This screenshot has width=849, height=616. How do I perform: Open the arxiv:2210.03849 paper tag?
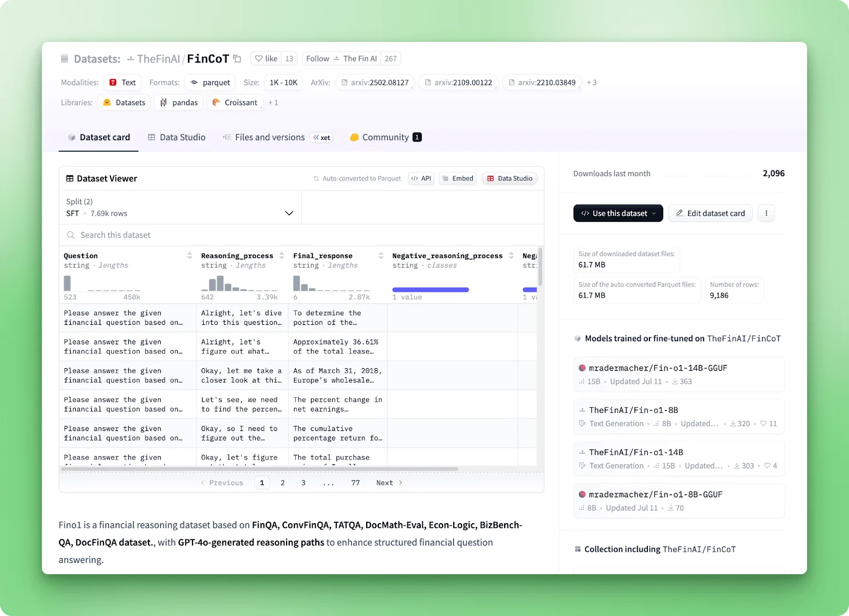pos(542,82)
